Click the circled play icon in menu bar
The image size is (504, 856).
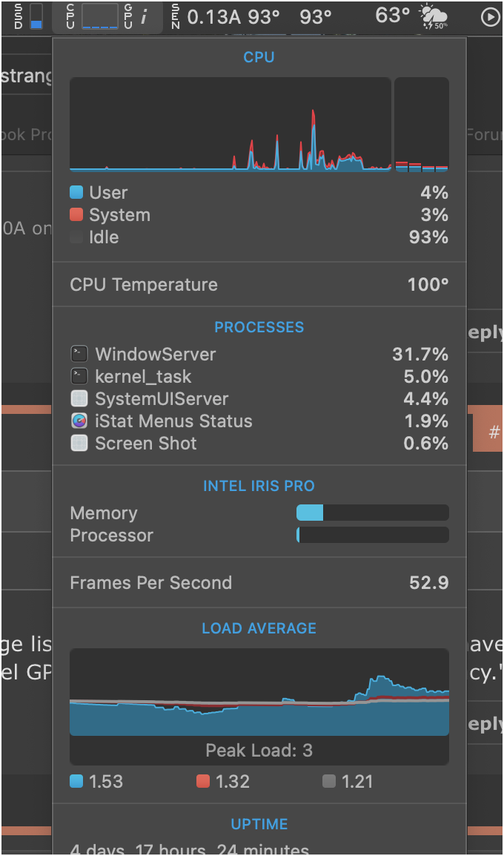490,16
